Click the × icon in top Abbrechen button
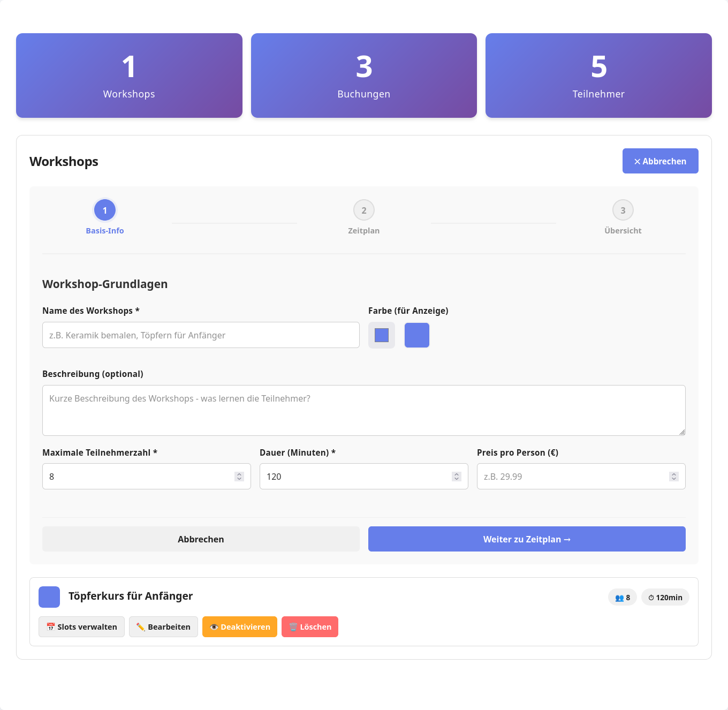The height and width of the screenshot is (710, 728). tap(636, 161)
